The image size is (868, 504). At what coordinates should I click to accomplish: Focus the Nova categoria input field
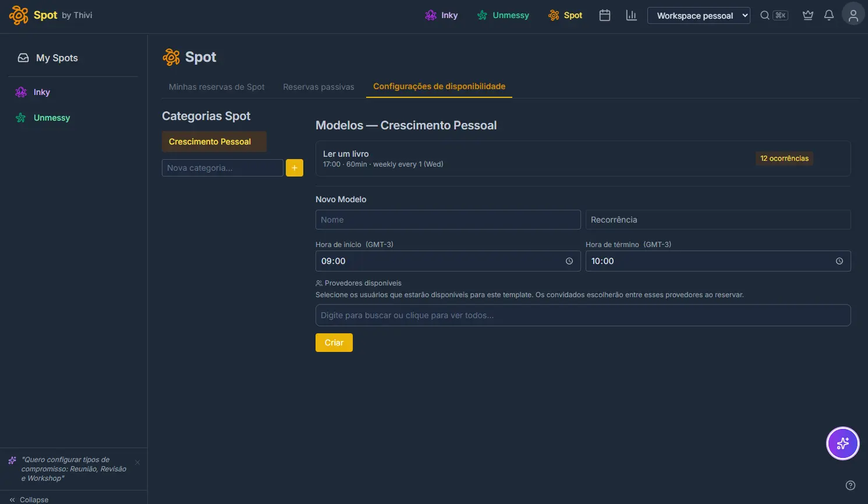222,168
